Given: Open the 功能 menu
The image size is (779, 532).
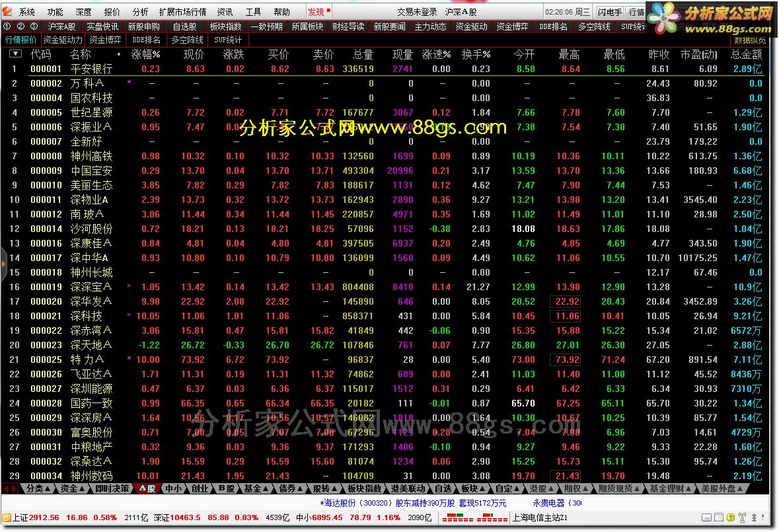Looking at the screenshot, I should click(x=55, y=12).
